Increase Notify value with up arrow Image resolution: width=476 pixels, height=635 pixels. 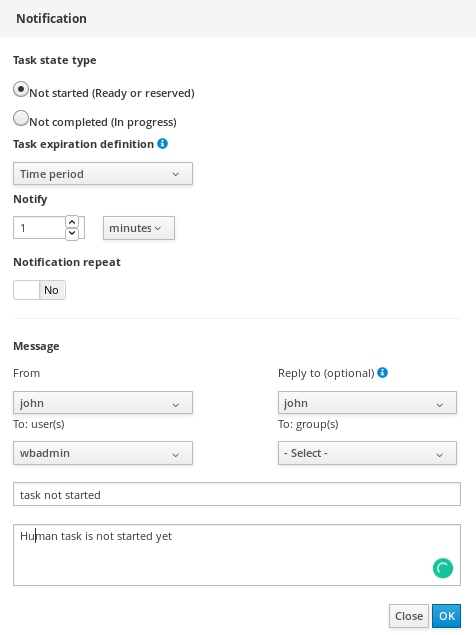click(72, 222)
